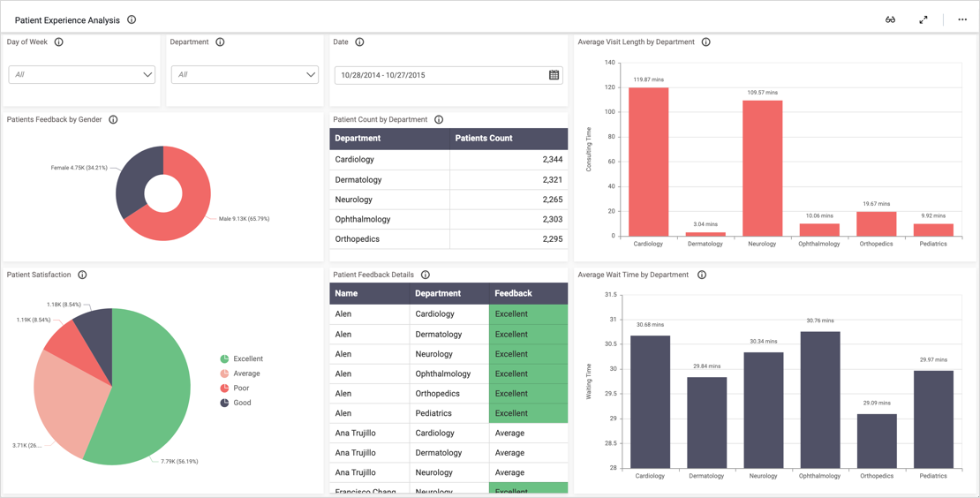
Task: Click info icon for Average Wait Time by Department
Action: [x=702, y=275]
